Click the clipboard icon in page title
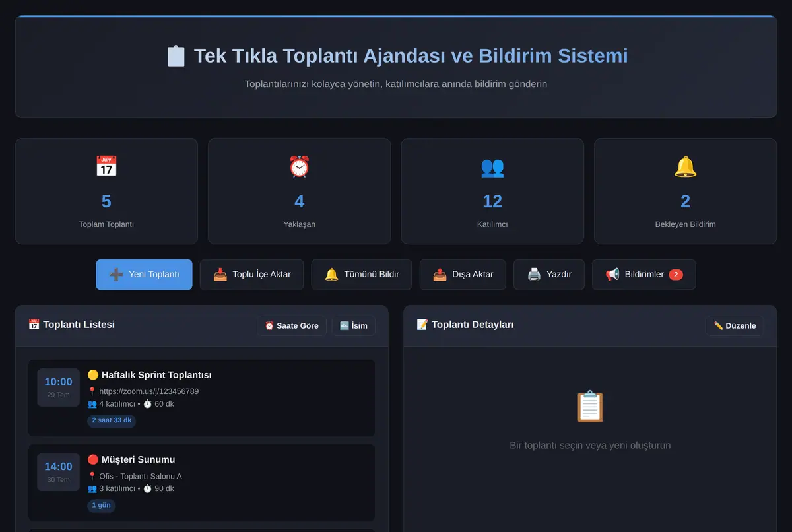 176,55
